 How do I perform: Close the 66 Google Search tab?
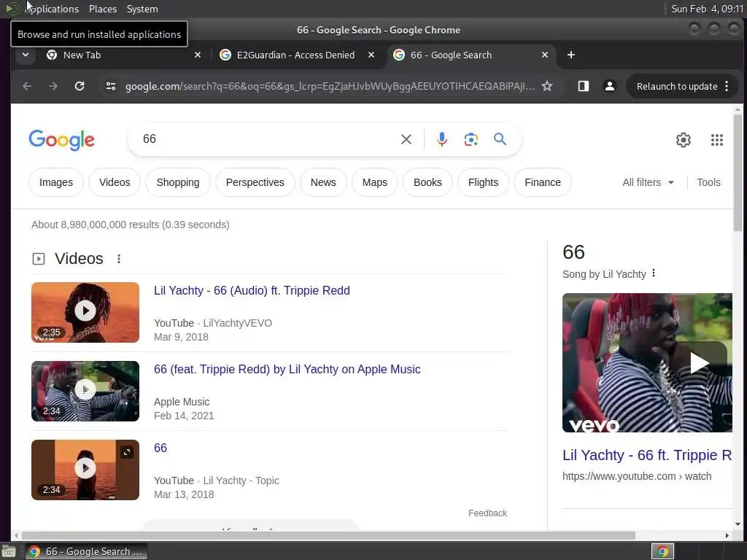coord(545,55)
